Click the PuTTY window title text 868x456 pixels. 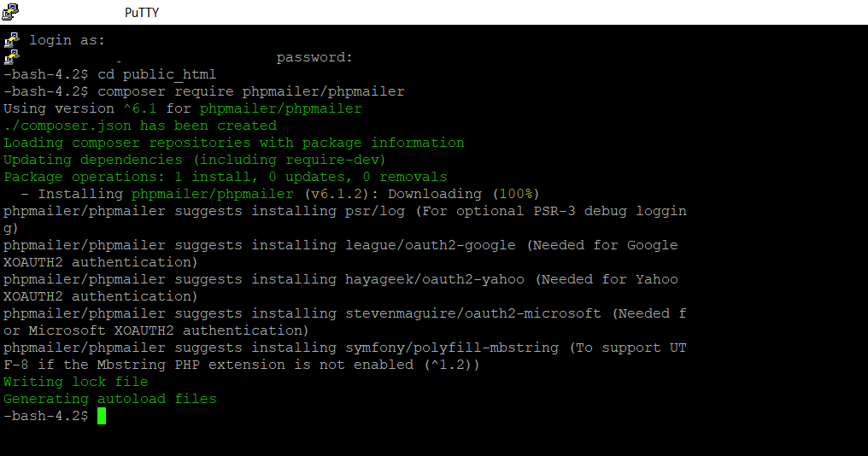pos(141,13)
